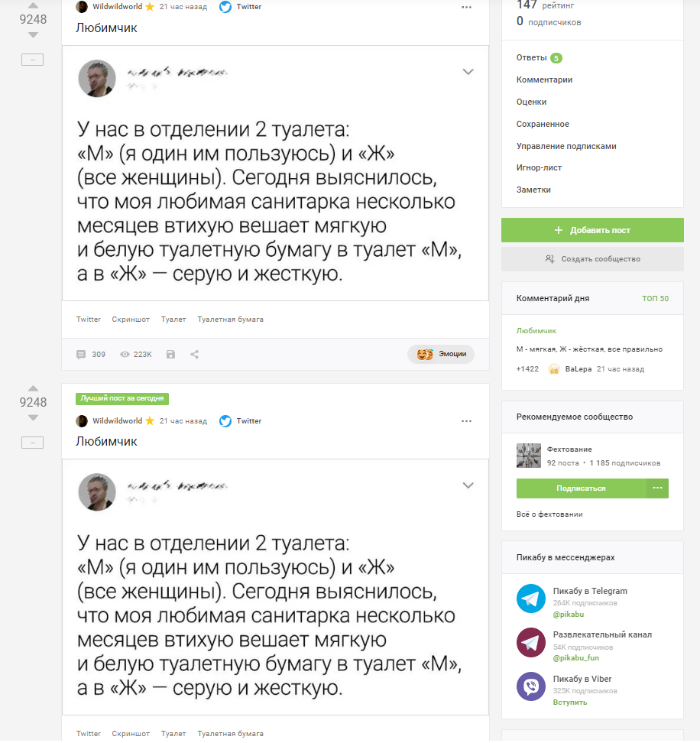Downvote the first post with 9248 rating
700x743 pixels.
pyautogui.click(x=33, y=35)
